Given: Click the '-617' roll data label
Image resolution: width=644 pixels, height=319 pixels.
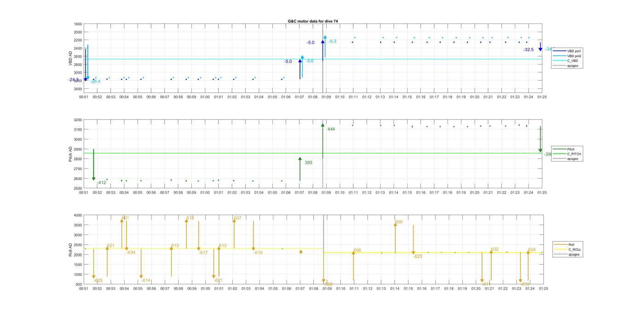Looking at the screenshot, I should click(203, 253).
